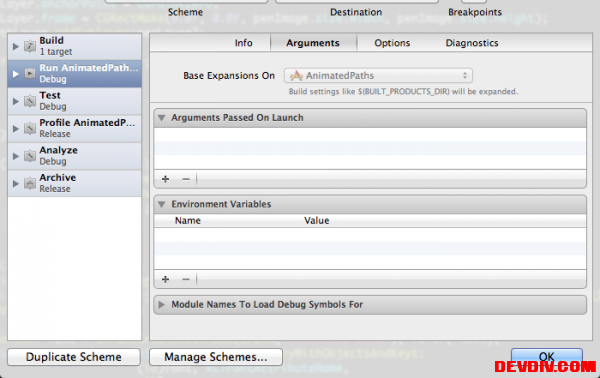Collapse the Environment Variables section
The width and height of the screenshot is (600, 378).
tap(162, 204)
